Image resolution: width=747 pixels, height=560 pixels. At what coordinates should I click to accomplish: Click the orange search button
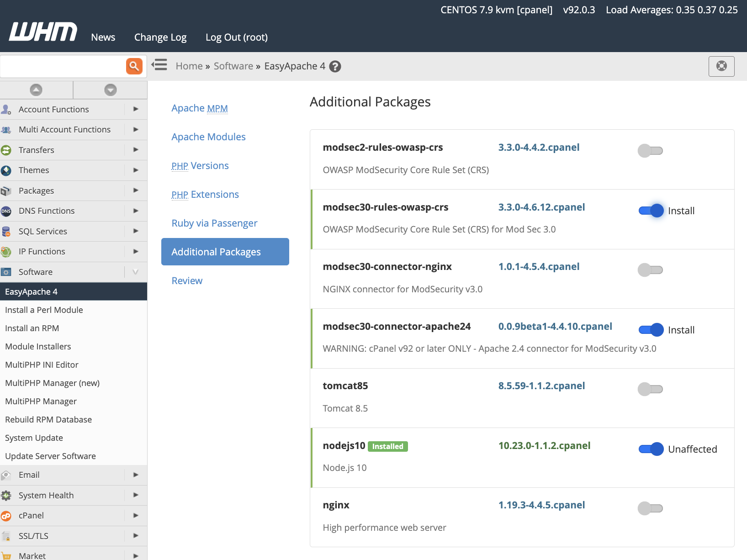[x=134, y=66]
